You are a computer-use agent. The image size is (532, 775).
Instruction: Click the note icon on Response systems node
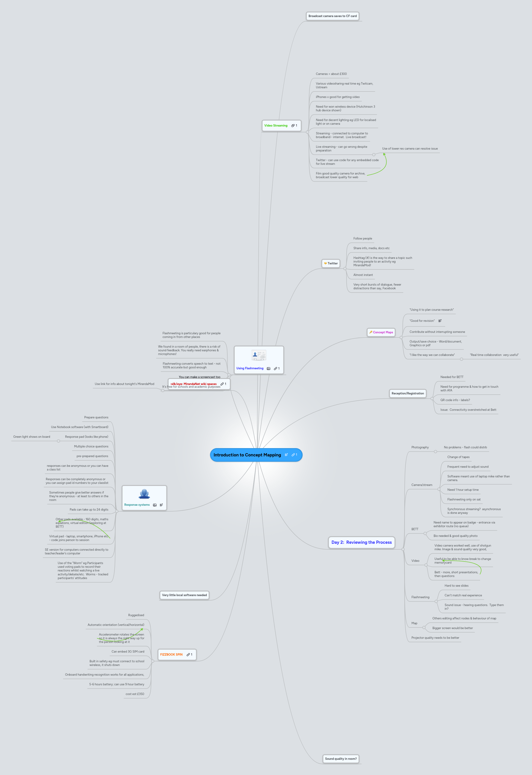[161, 505]
